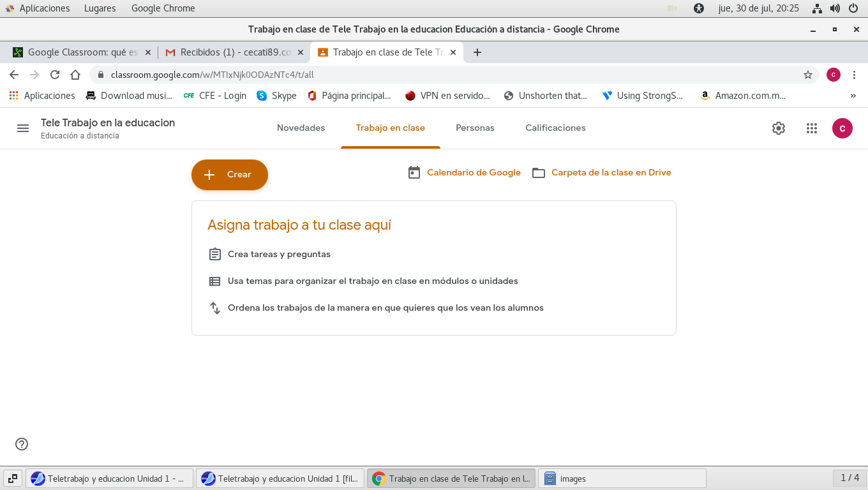
Task: Open a new browser tab
Action: pos(477,52)
